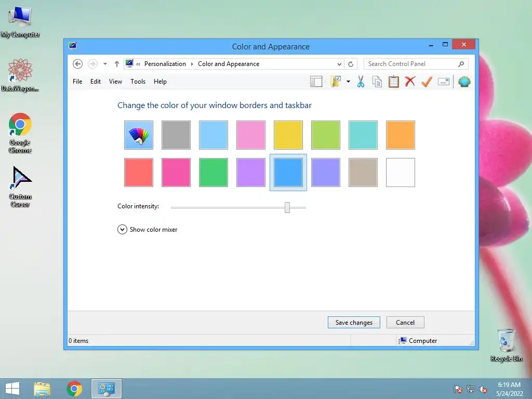This screenshot has width=532, height=399.
Task: Go back with the Back arrow
Action: pos(78,64)
